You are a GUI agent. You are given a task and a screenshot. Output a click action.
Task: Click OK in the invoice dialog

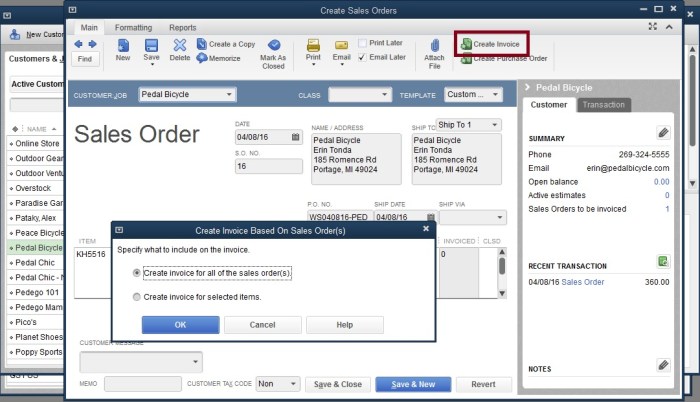coord(180,325)
